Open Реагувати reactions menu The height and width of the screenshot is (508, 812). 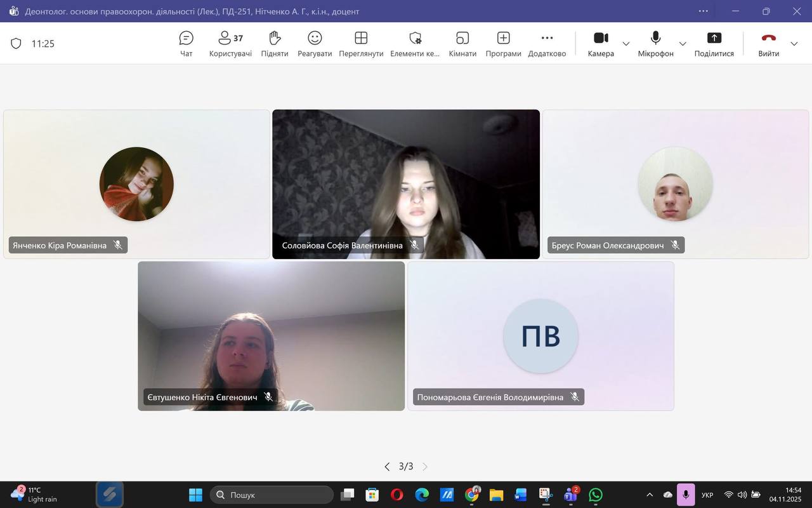point(315,44)
